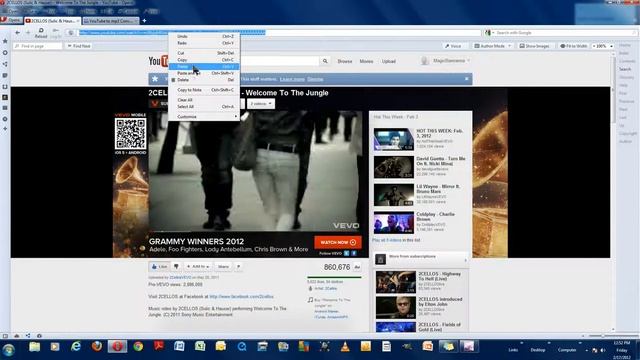This screenshot has height=360, width=640.
Task: Open Adobe Reader from the taskbar
Action: (159, 347)
